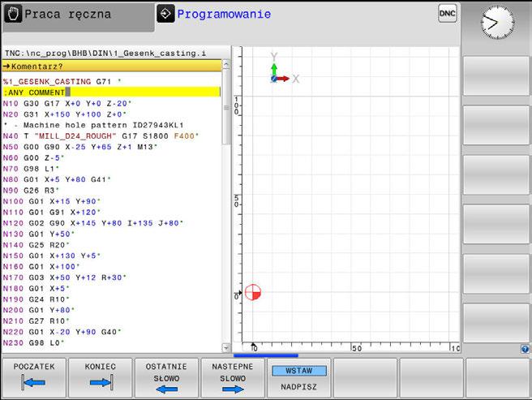Select block N210 G27 R10
The width and height of the screenshot is (532, 400).
click(x=36, y=320)
